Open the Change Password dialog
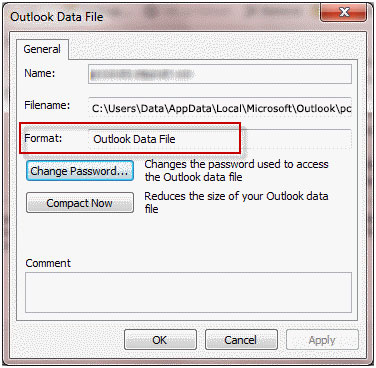 pyautogui.click(x=80, y=171)
